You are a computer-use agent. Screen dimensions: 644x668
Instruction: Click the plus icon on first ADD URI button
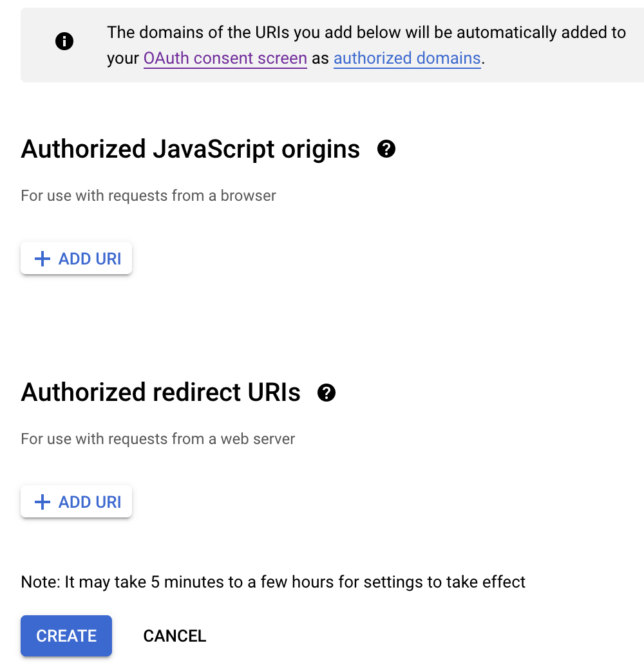(42, 258)
